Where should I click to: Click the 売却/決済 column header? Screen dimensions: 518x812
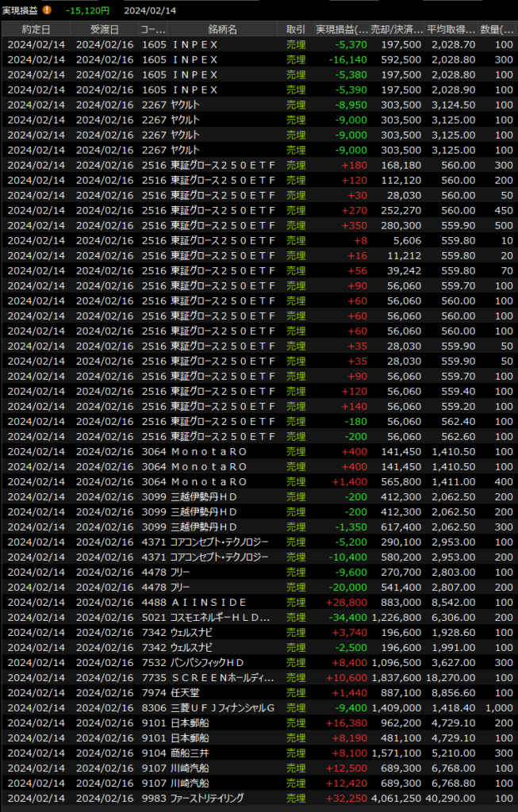pyautogui.click(x=398, y=29)
